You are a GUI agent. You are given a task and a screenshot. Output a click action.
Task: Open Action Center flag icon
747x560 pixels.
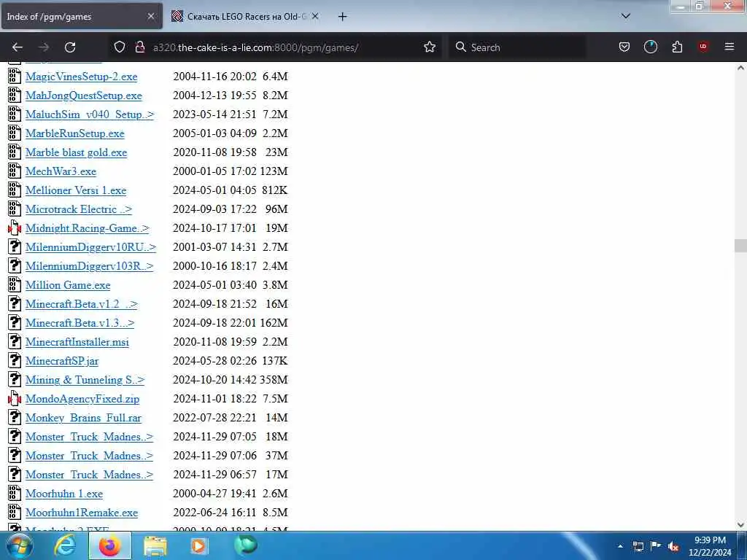(x=656, y=546)
